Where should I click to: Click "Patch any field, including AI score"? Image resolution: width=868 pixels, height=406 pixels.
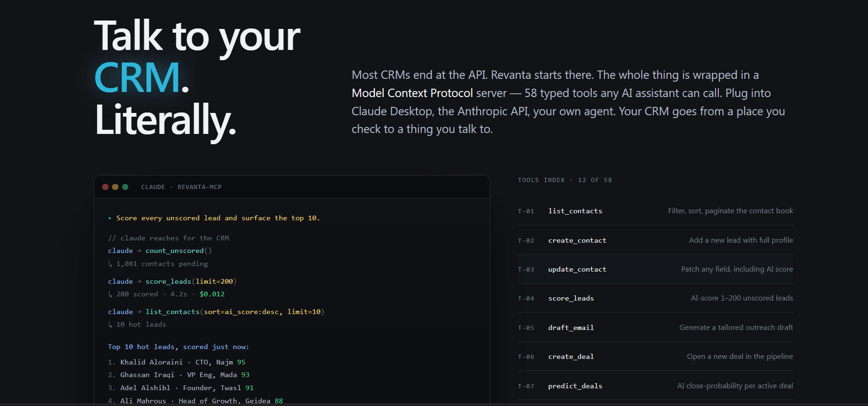coord(737,269)
